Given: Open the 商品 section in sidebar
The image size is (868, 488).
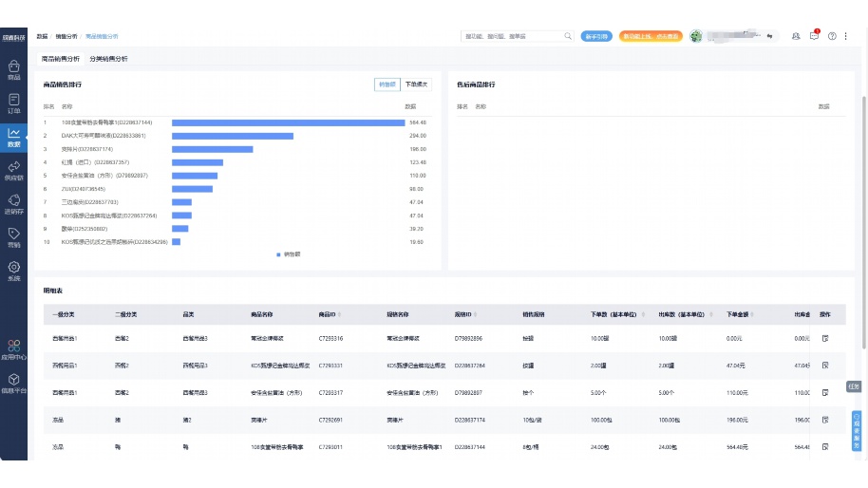Looking at the screenshot, I should (13, 70).
